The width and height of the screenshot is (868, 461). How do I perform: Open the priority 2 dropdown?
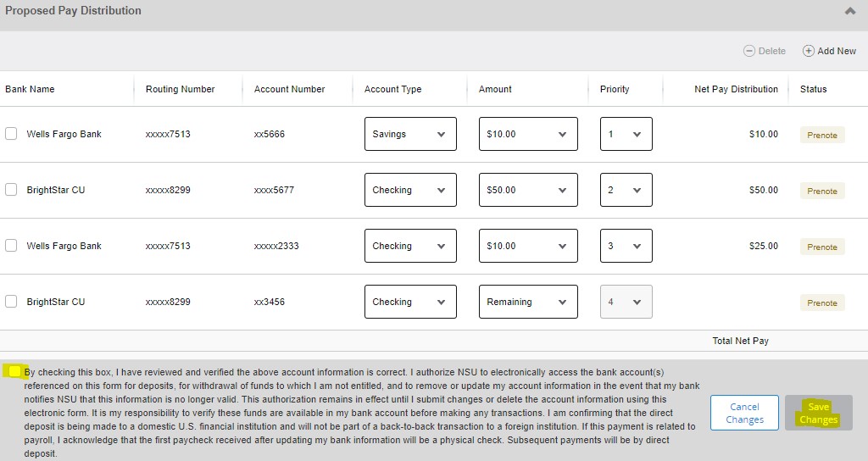626,190
